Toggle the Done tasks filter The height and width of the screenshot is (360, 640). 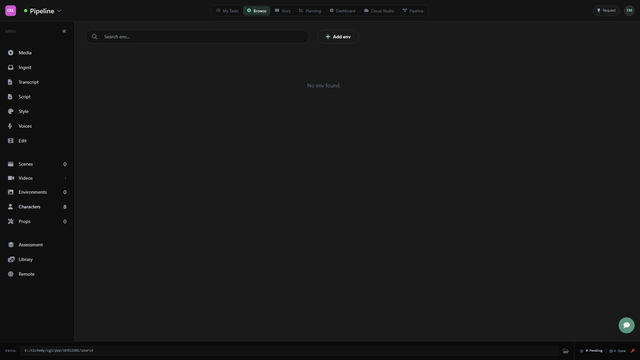point(618,351)
